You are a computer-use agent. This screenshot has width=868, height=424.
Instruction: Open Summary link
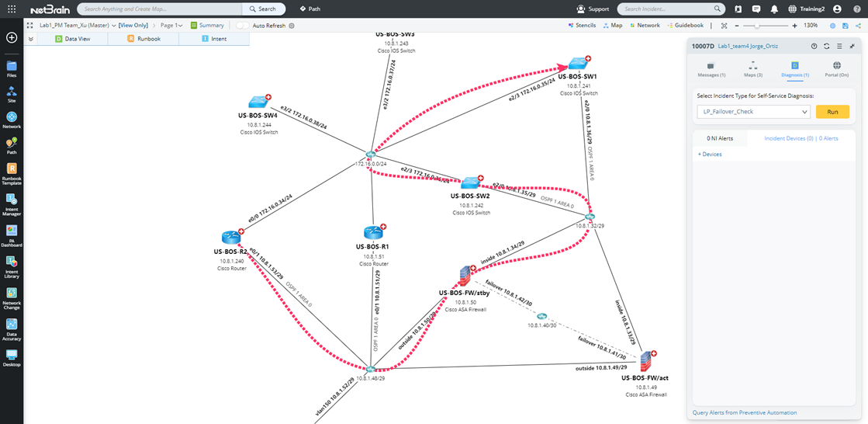pos(208,26)
